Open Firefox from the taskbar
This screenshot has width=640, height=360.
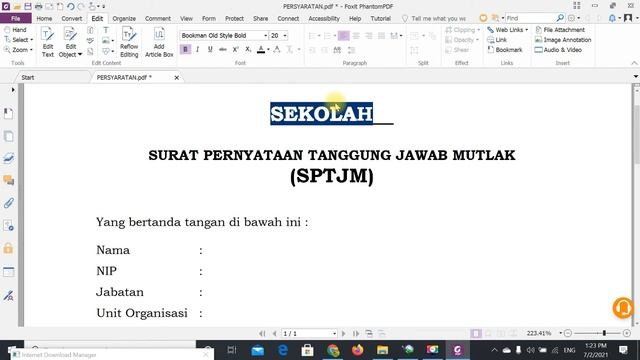tap(358, 350)
